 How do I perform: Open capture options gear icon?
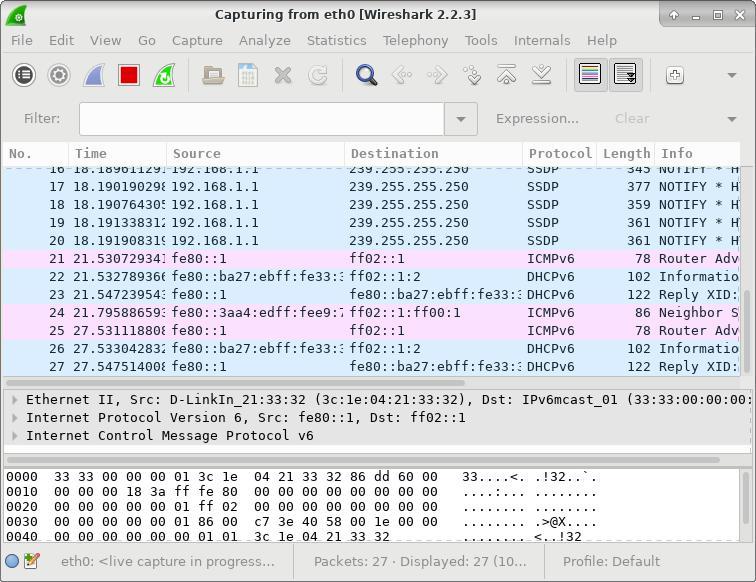click(x=59, y=75)
